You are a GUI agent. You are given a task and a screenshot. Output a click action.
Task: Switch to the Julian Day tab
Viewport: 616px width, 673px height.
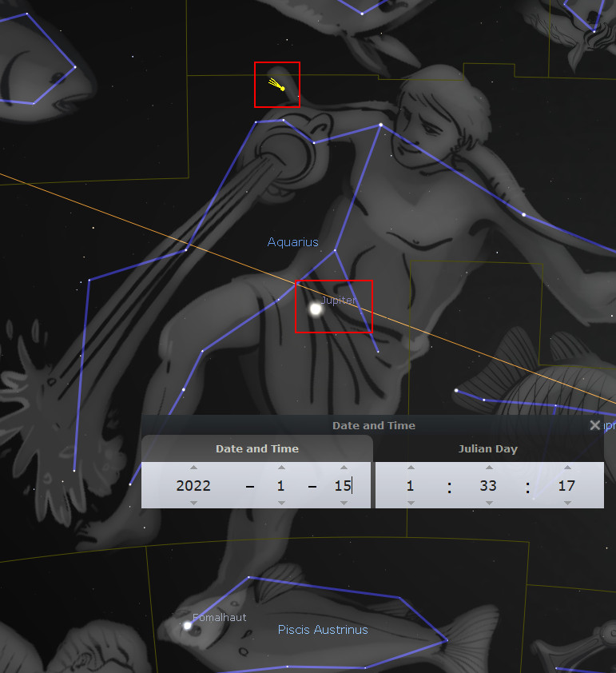488,449
